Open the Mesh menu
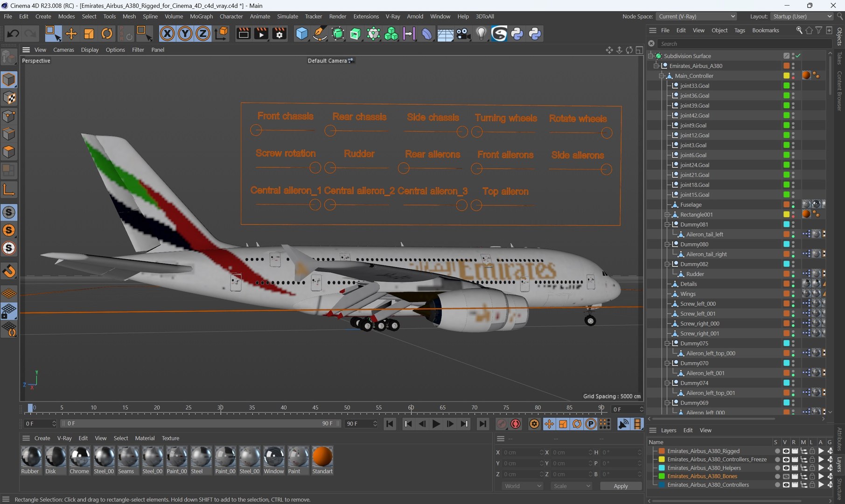 [x=129, y=16]
